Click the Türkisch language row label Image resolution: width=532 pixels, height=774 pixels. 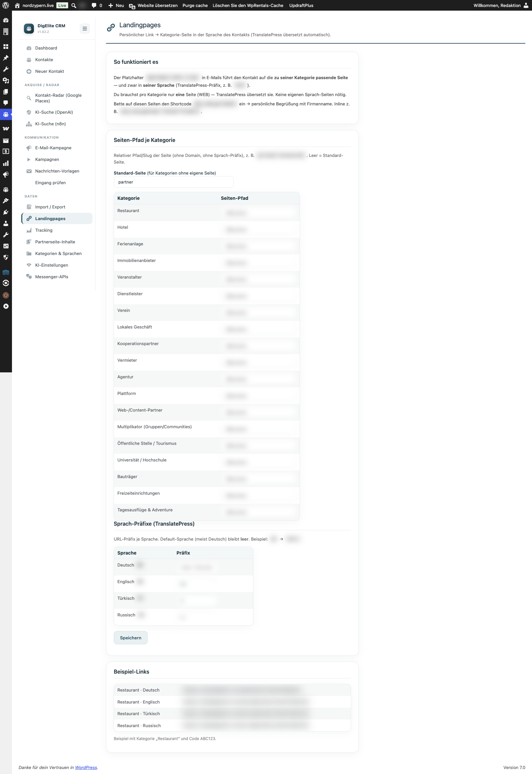click(126, 598)
